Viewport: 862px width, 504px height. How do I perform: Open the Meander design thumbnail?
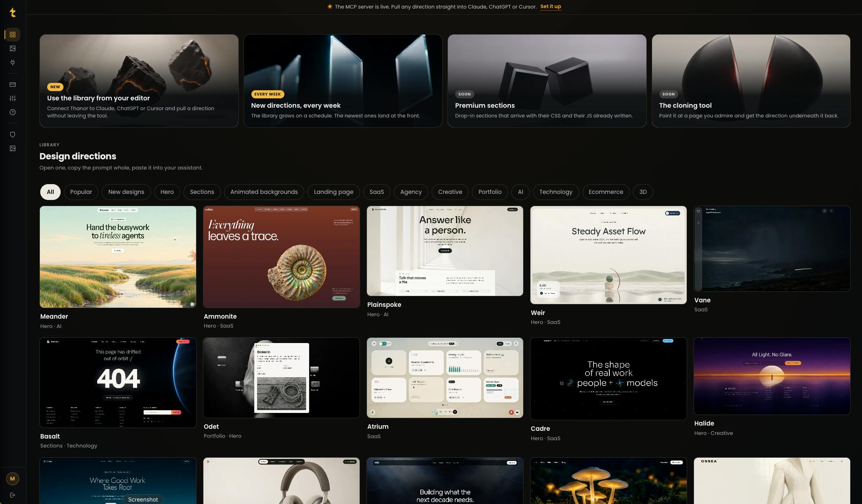pos(118,257)
